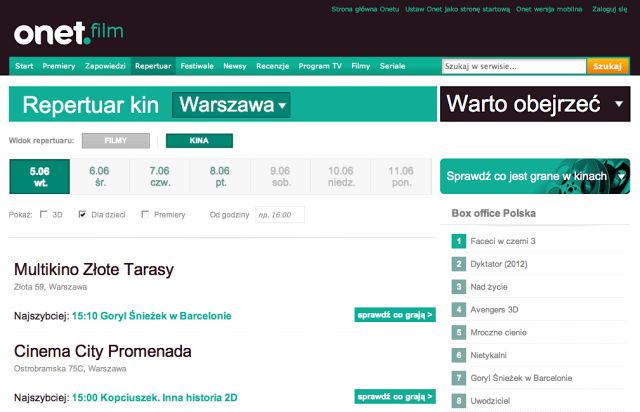Image resolution: width=640 pixels, height=412 pixels.
Task: Select rank 7 badge beside Goryl Śnieżek
Action: pyautogui.click(x=458, y=378)
